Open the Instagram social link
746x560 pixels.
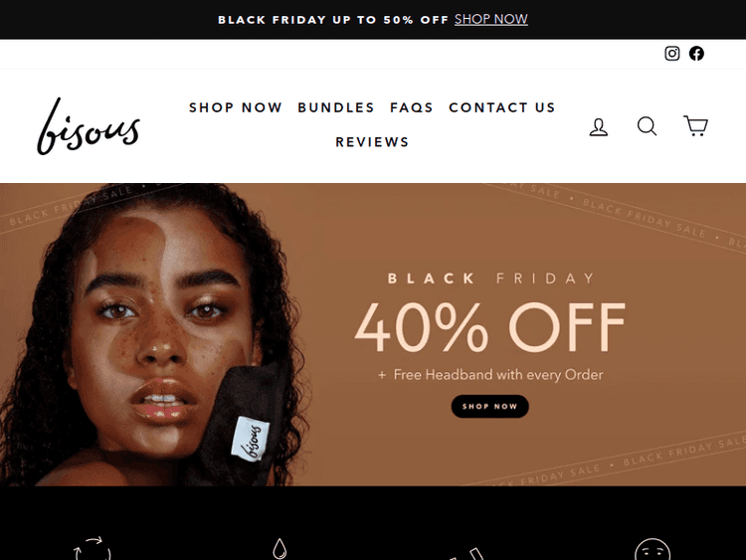pos(671,54)
